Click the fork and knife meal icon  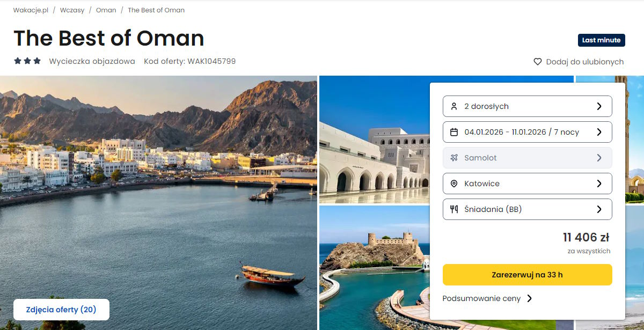pos(454,209)
